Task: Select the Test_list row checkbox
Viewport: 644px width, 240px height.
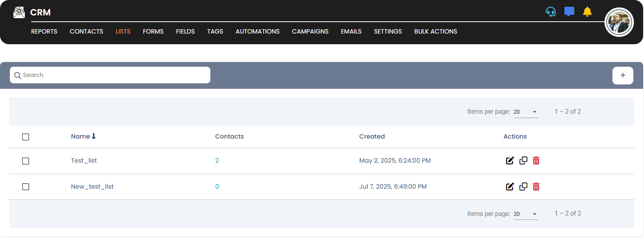Action: point(26,161)
